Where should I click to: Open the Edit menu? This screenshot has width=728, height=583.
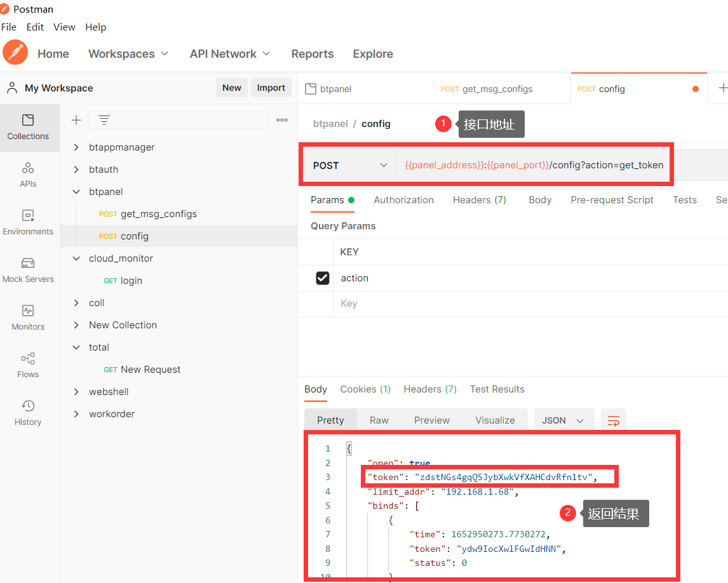pos(35,27)
